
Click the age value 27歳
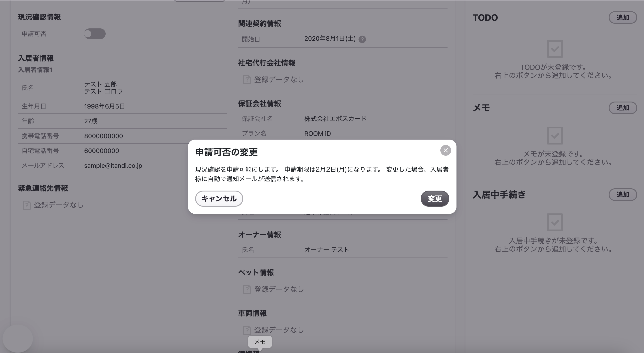(91, 121)
